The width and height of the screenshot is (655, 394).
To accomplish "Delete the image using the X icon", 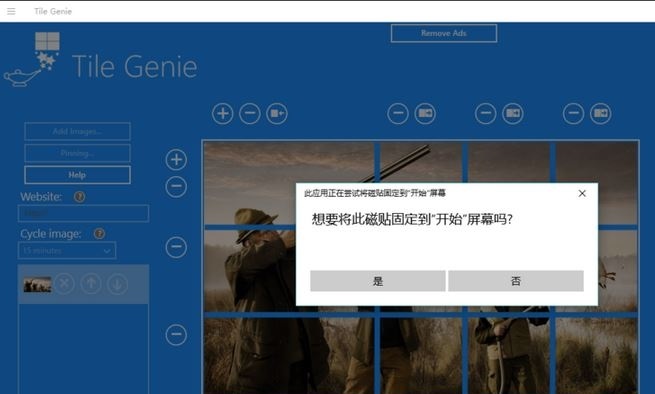I will coord(64,284).
